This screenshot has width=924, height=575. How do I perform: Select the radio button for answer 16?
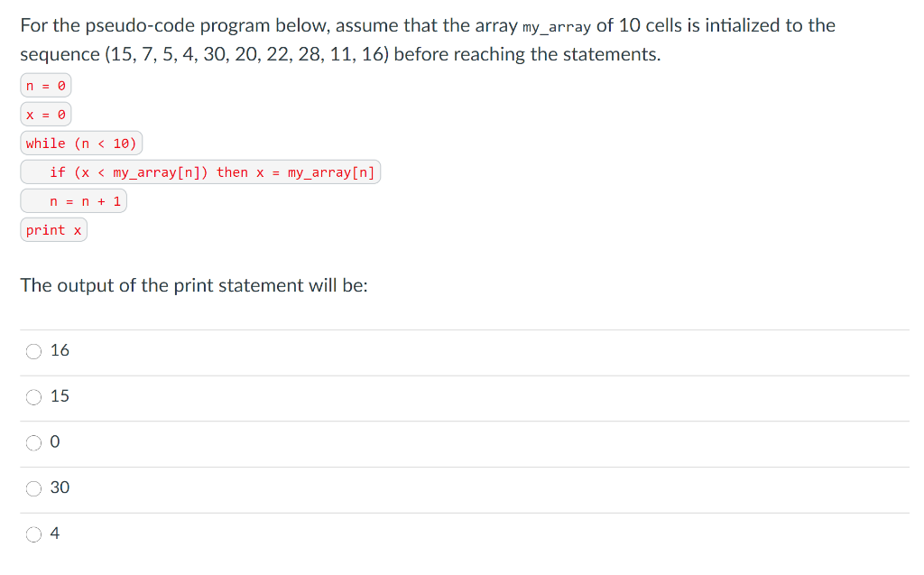click(x=33, y=351)
